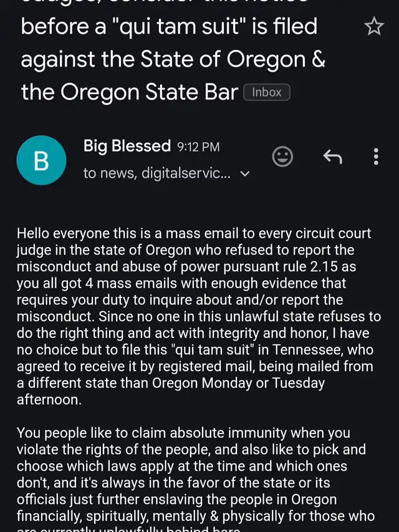Tap "the Oregon State Bar" in the subject
Viewport: 399px width, 532px height.
click(x=130, y=92)
